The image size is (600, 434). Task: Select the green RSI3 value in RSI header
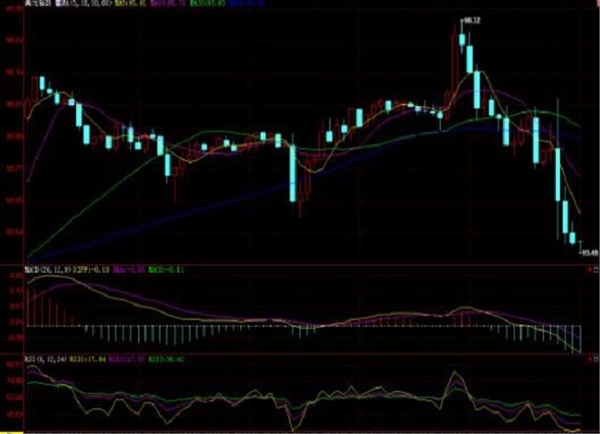pyautogui.click(x=166, y=360)
